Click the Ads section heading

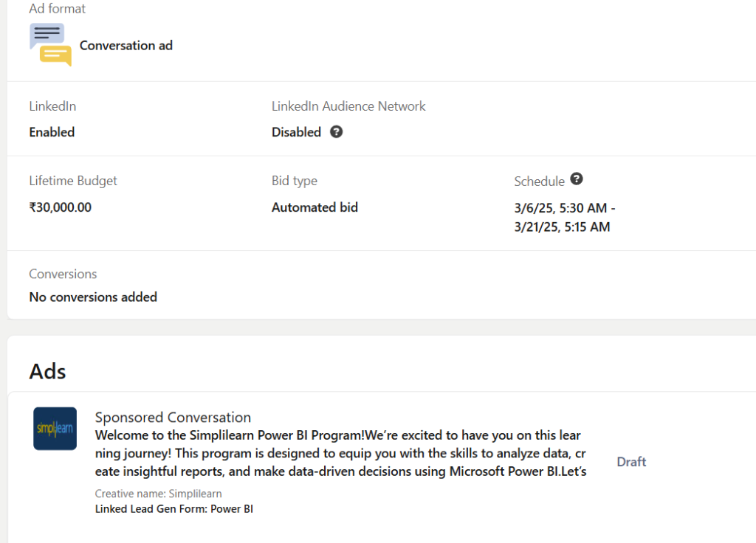(x=47, y=372)
